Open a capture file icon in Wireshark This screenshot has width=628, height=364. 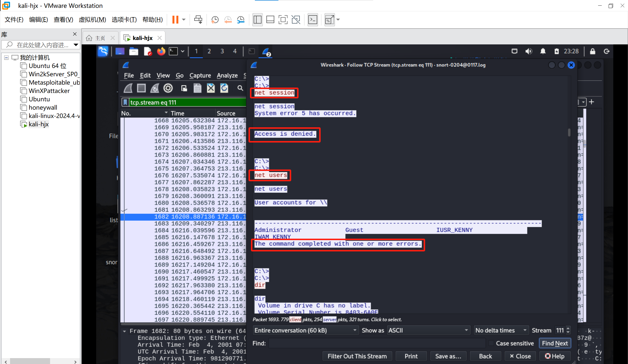184,88
